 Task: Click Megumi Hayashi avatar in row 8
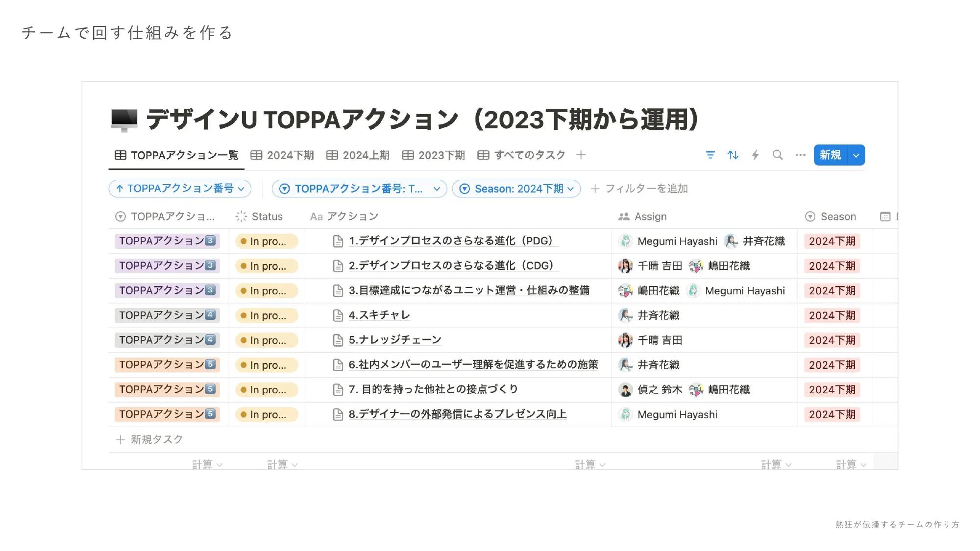pos(625,415)
